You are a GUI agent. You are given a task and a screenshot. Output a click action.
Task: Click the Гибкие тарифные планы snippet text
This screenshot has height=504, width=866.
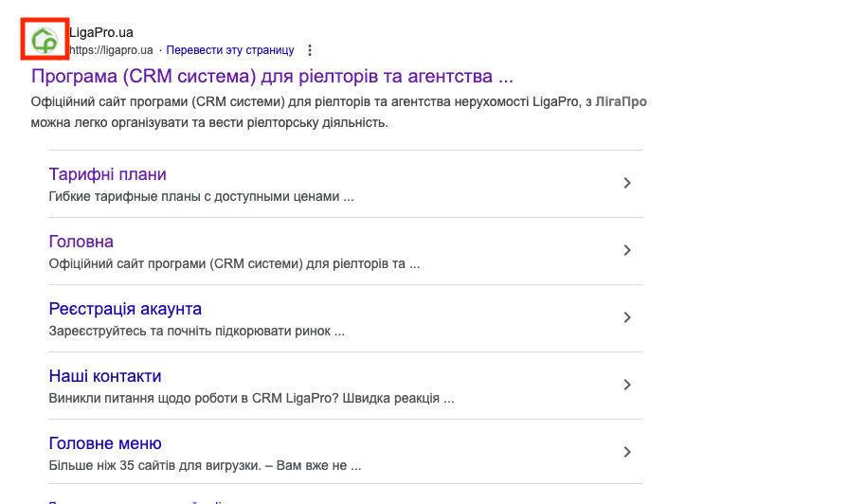click(x=201, y=197)
